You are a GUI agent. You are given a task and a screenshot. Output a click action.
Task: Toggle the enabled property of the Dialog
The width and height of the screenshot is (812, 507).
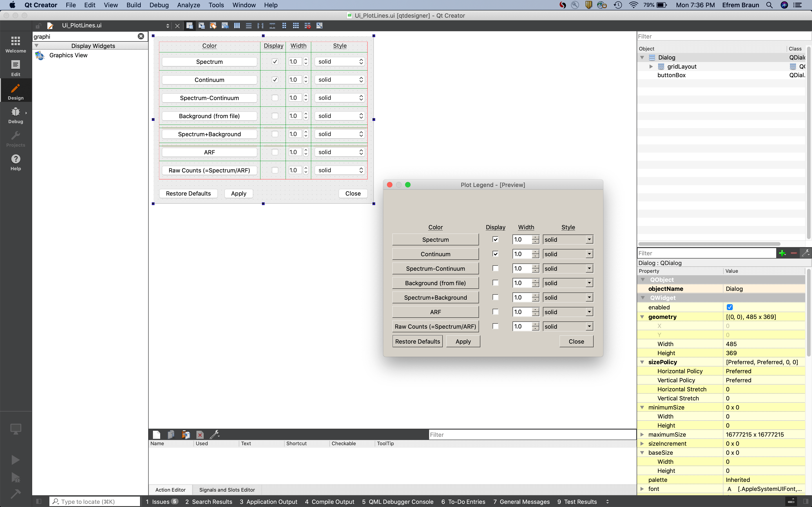coord(730,307)
